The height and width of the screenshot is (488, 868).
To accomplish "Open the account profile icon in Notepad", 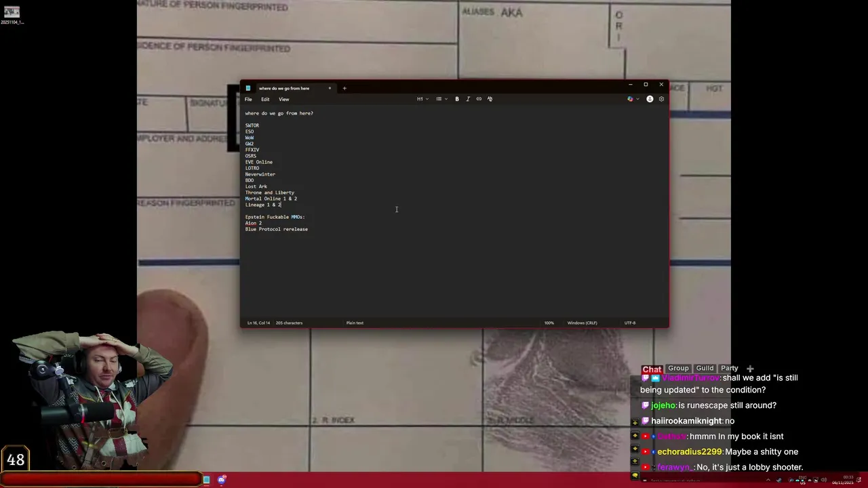I will tap(650, 99).
